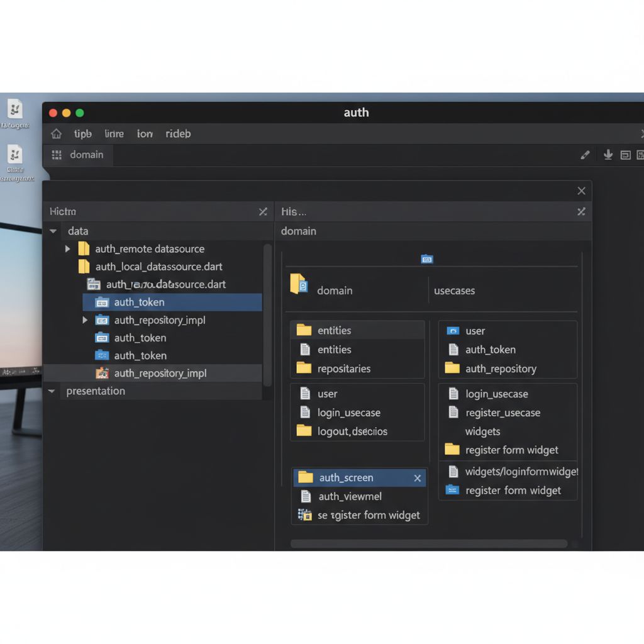Click the folder icon for logout,dsecíios

[x=304, y=430]
